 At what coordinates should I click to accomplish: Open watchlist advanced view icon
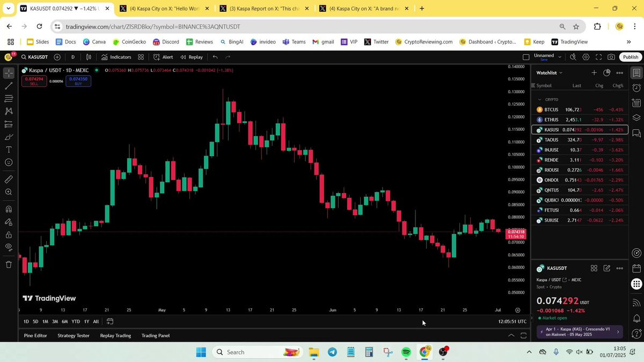[x=607, y=72]
